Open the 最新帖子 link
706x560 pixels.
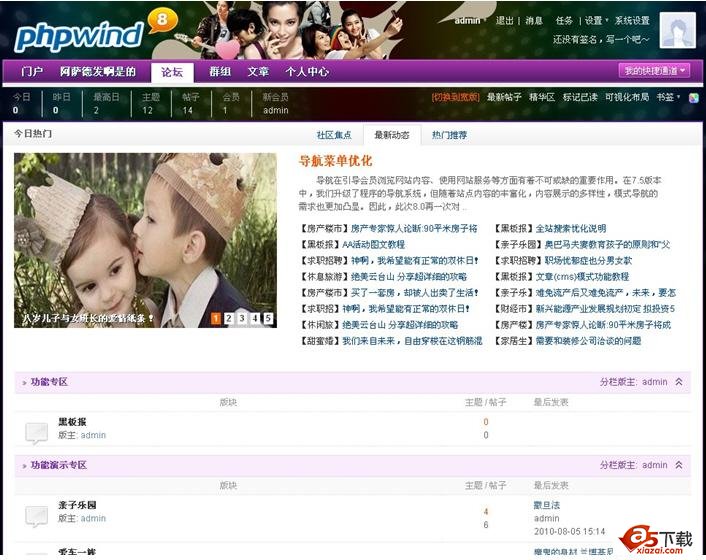[x=504, y=97]
